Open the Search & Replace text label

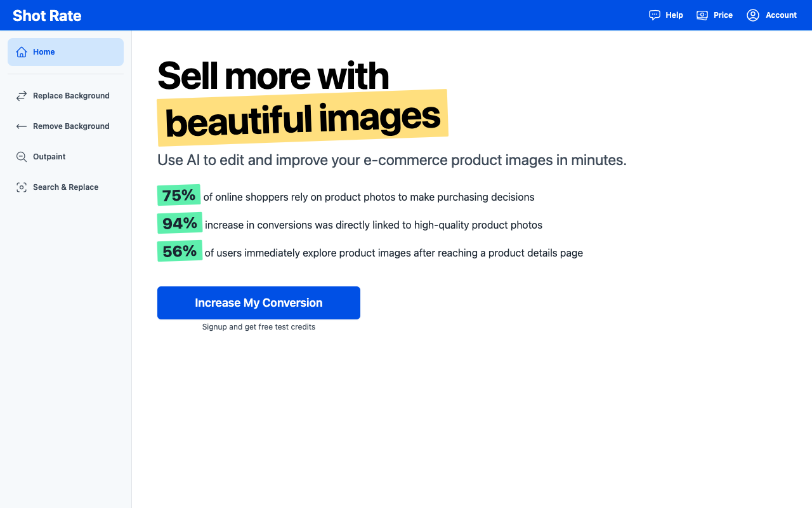pos(65,187)
